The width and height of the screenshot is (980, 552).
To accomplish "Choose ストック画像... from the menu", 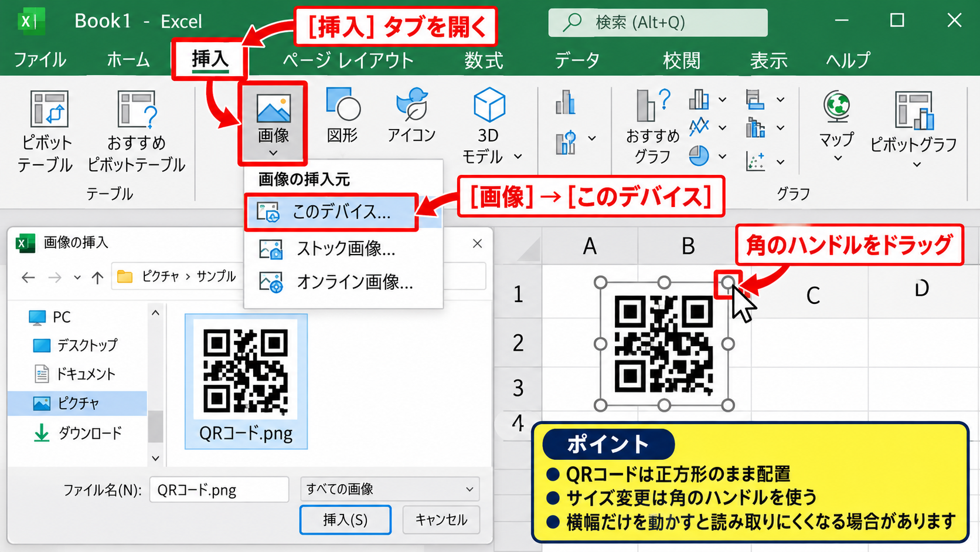I will [x=343, y=249].
